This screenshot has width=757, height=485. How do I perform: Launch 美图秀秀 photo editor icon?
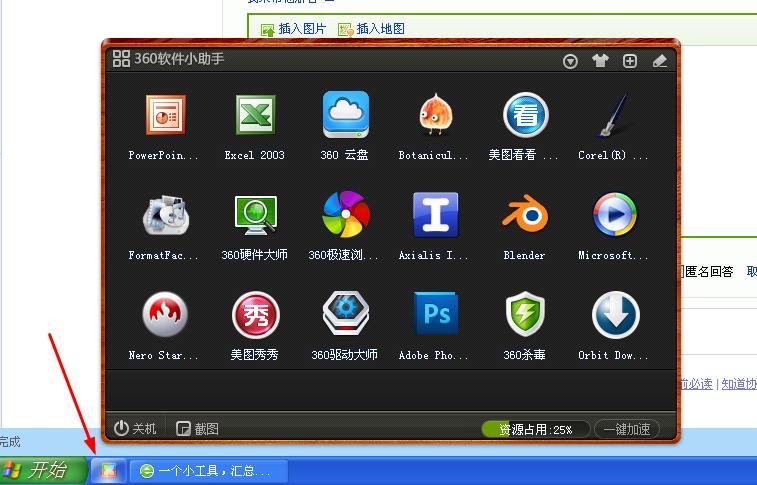click(255, 315)
